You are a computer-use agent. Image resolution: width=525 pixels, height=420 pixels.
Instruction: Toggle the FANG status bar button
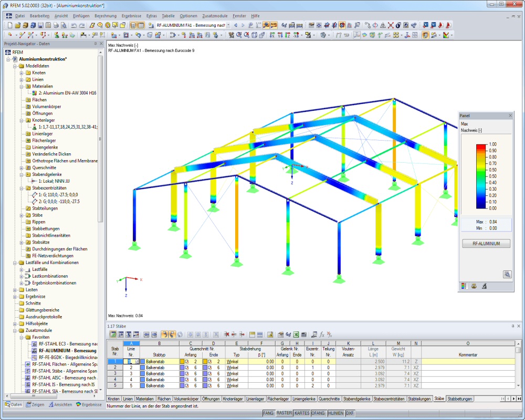click(268, 413)
